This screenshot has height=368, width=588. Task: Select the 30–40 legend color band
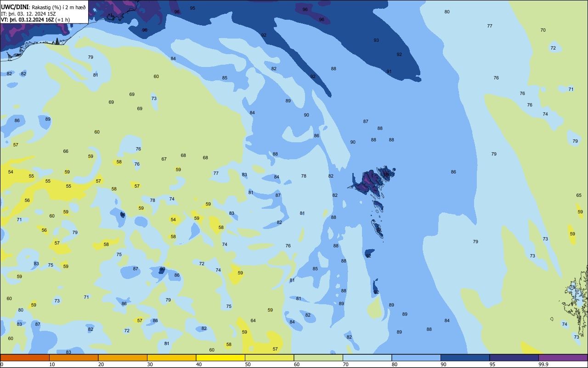click(171, 357)
